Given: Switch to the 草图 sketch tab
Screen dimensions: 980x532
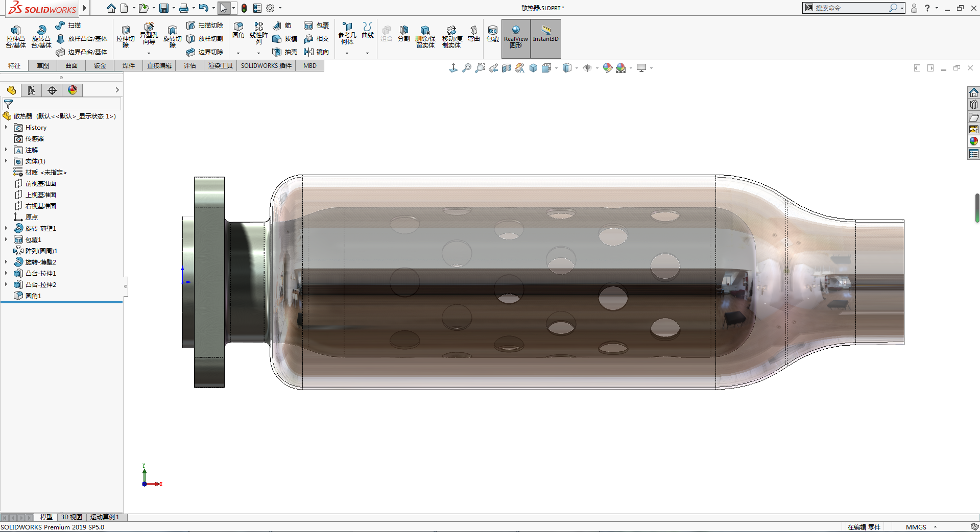Looking at the screenshot, I should [43, 66].
